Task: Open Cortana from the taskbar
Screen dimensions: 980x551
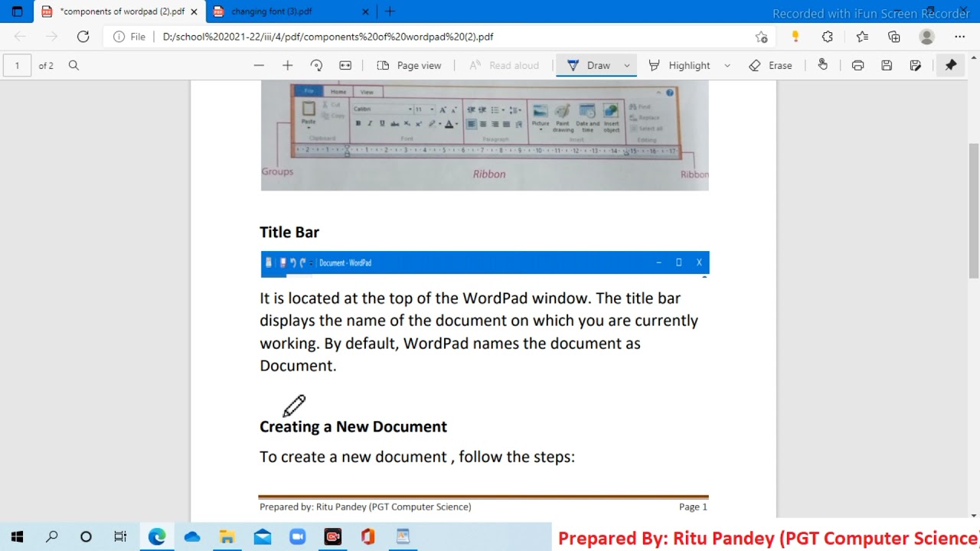Action: [86, 537]
